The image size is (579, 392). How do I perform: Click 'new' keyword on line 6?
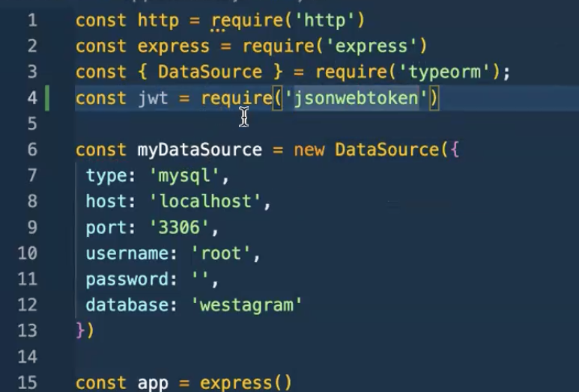tap(309, 150)
